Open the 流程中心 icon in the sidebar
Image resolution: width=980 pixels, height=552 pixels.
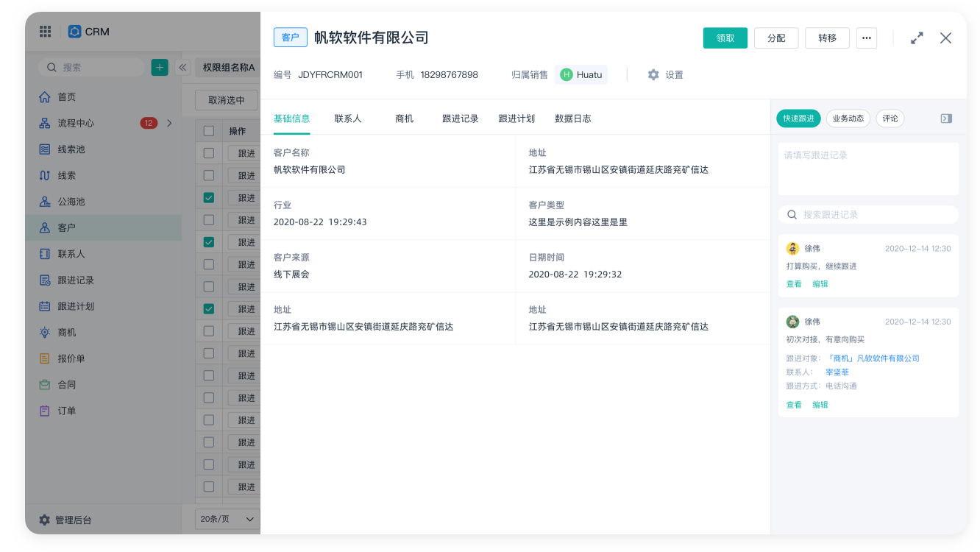[x=45, y=123]
